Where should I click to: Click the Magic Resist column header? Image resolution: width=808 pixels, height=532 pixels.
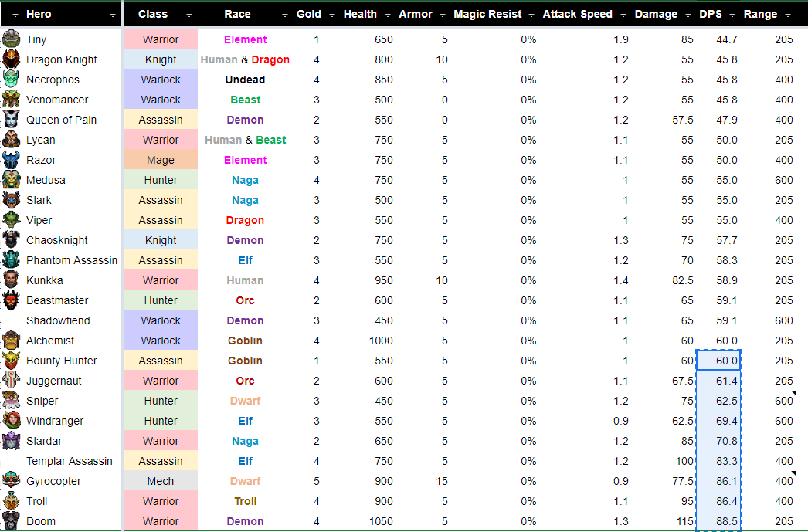click(487, 15)
